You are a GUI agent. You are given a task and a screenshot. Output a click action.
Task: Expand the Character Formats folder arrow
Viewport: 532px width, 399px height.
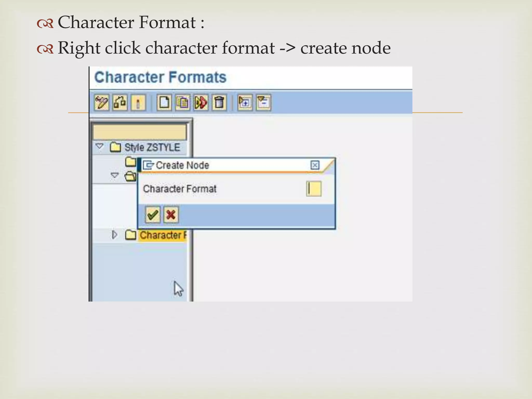click(114, 235)
